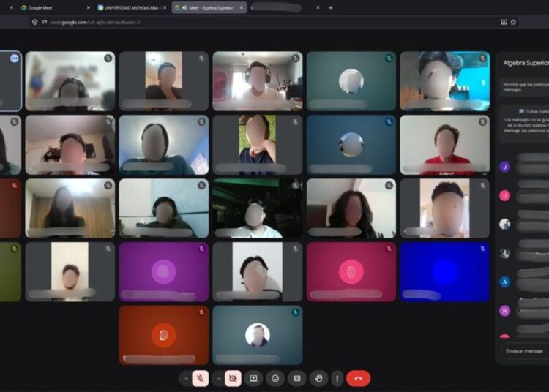Turn on the camera in the call toolbar

click(x=233, y=378)
